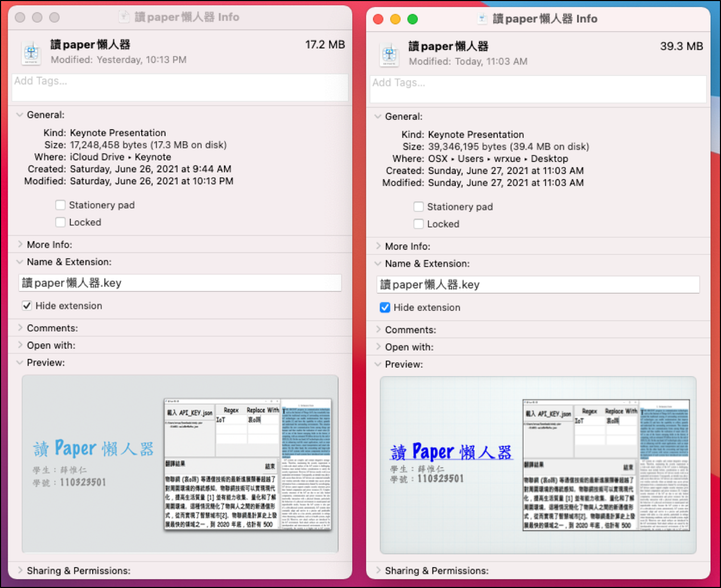Expand Open with in the right Info window
721x588 pixels.
(x=378, y=347)
